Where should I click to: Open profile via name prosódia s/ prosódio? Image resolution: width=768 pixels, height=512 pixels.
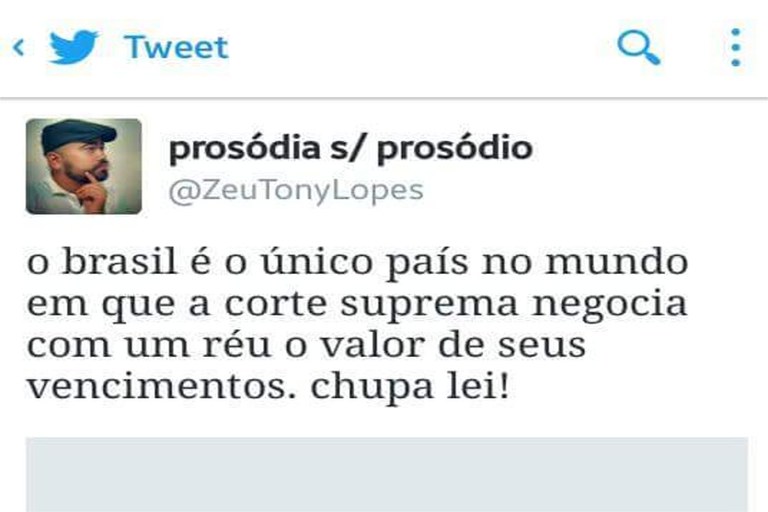[350, 148]
